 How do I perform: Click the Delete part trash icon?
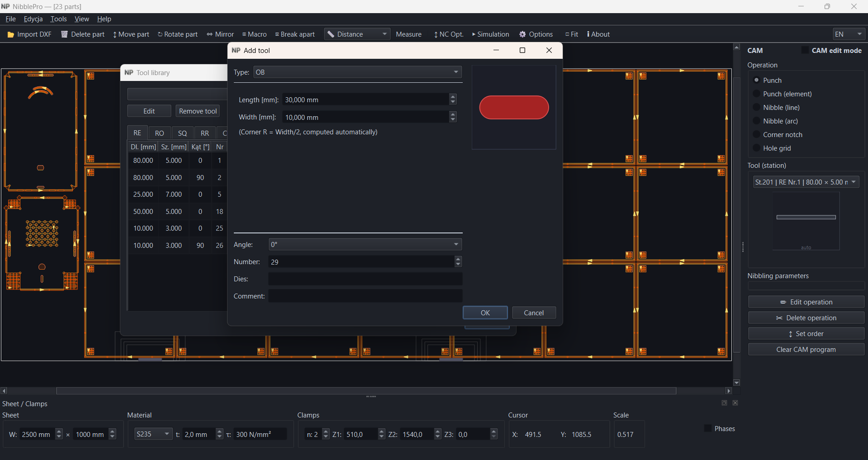[x=64, y=34]
